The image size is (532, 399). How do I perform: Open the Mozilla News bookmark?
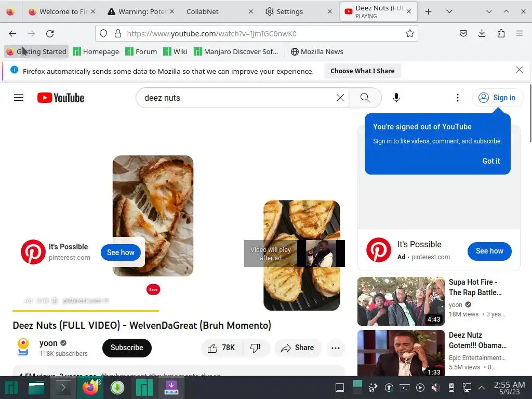(317, 51)
